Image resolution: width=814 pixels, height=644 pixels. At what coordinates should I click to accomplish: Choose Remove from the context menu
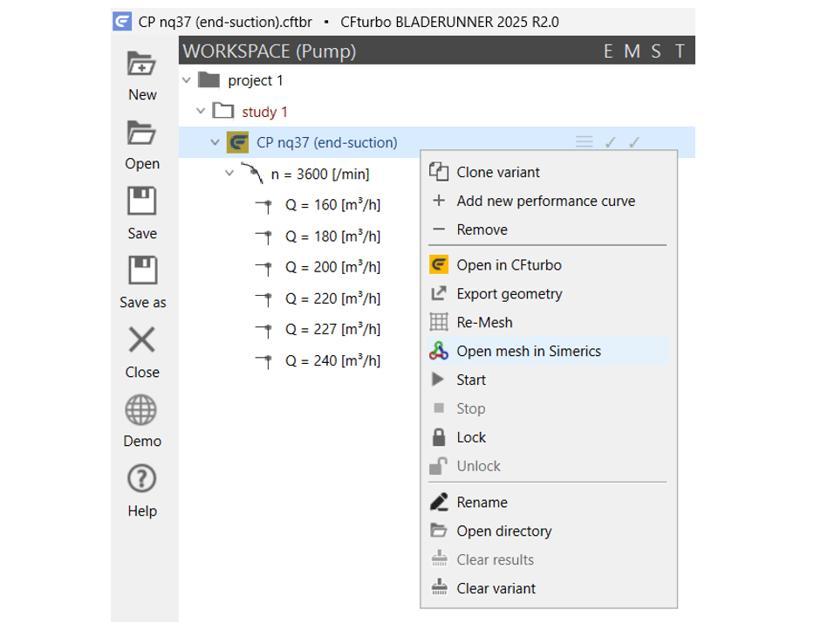(548, 230)
